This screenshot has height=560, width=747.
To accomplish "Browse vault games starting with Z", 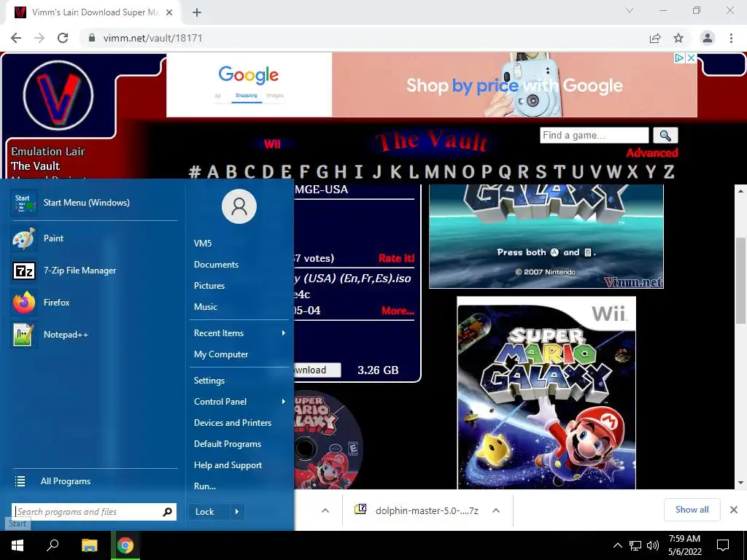I will pyautogui.click(x=669, y=171).
